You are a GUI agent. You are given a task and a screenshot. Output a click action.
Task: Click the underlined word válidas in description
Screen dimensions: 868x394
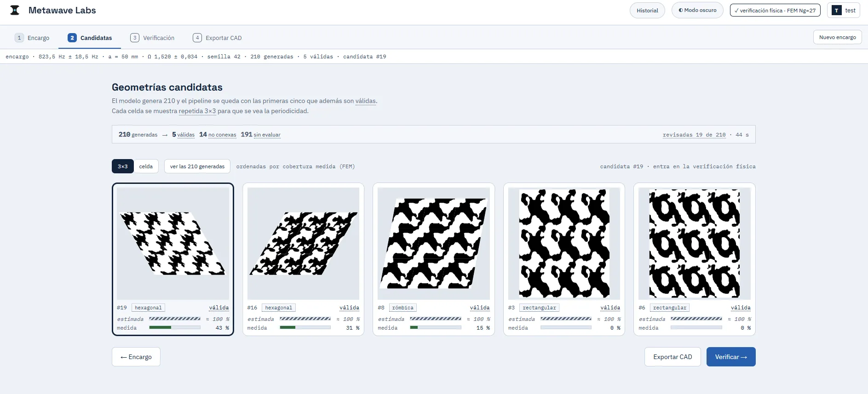tap(365, 101)
